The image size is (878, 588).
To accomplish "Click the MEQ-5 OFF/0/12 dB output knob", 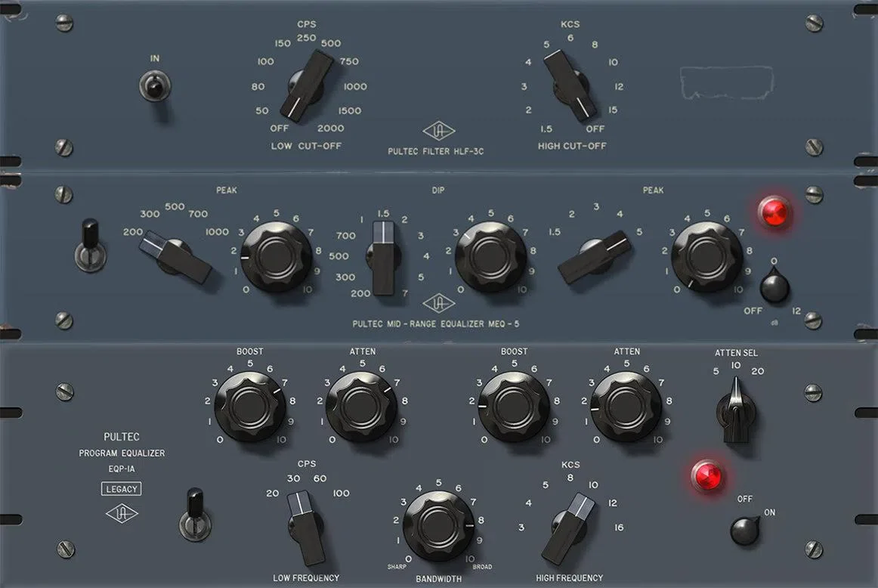I will (x=774, y=286).
